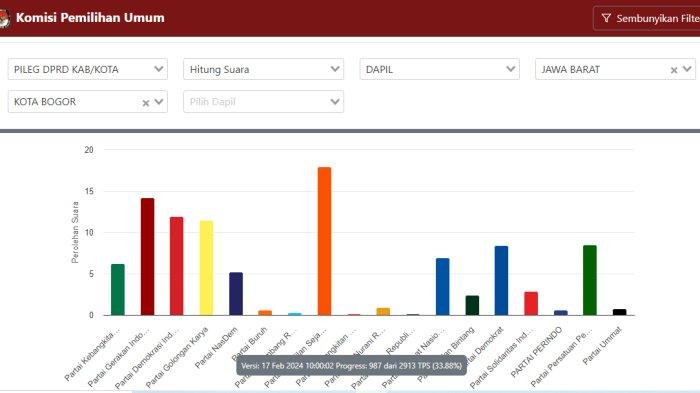
Task: Click the KPU logo in header
Action: pos(4,18)
